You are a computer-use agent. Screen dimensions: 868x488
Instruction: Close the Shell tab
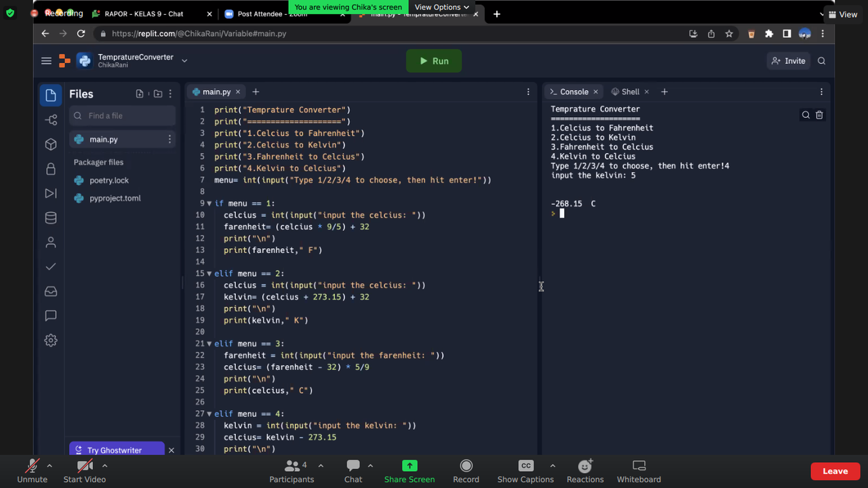pyautogui.click(x=646, y=91)
